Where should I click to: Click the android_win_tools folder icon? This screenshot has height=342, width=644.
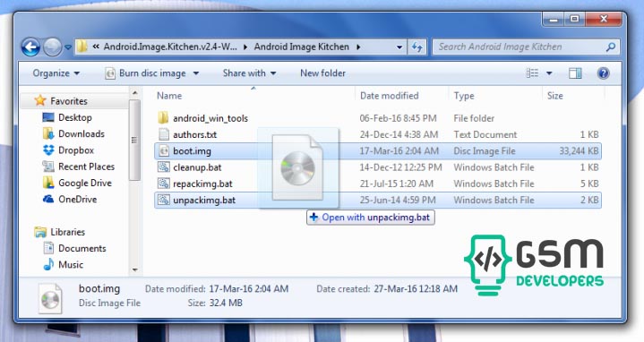[163, 118]
